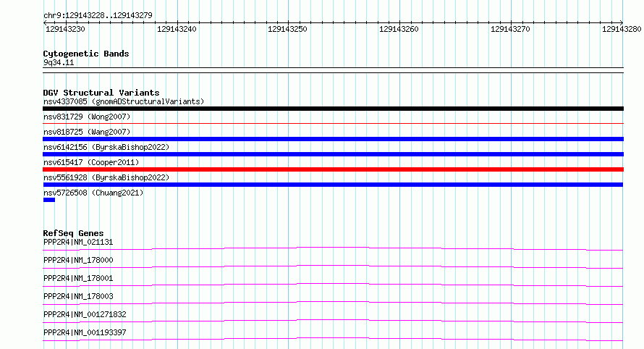Click the short blue nsv5726508 variant bar
This screenshot has height=349, width=644.
point(49,200)
